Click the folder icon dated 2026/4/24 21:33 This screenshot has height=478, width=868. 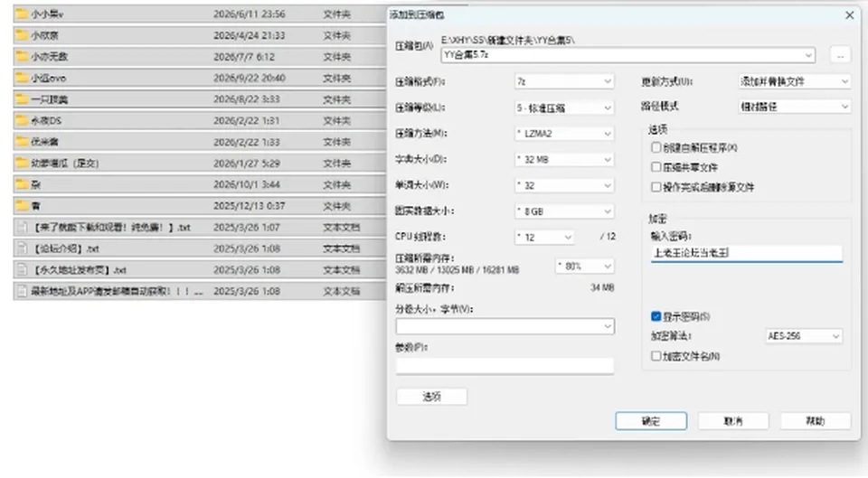click(x=22, y=35)
